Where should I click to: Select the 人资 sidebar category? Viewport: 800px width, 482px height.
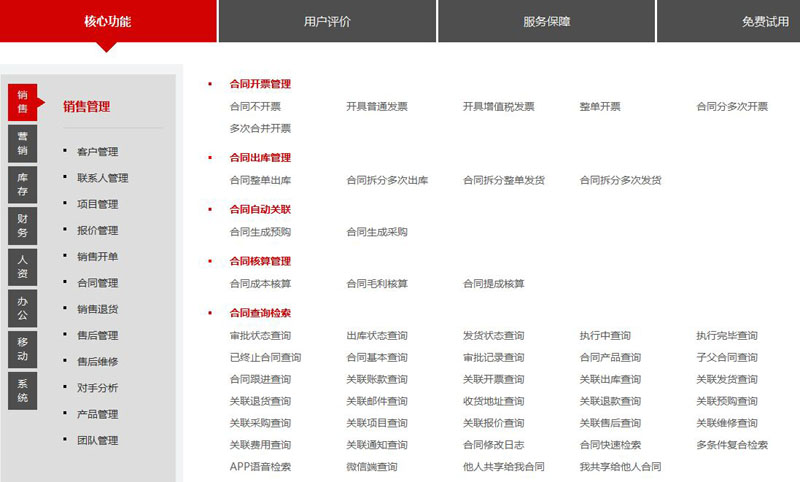click(x=22, y=266)
